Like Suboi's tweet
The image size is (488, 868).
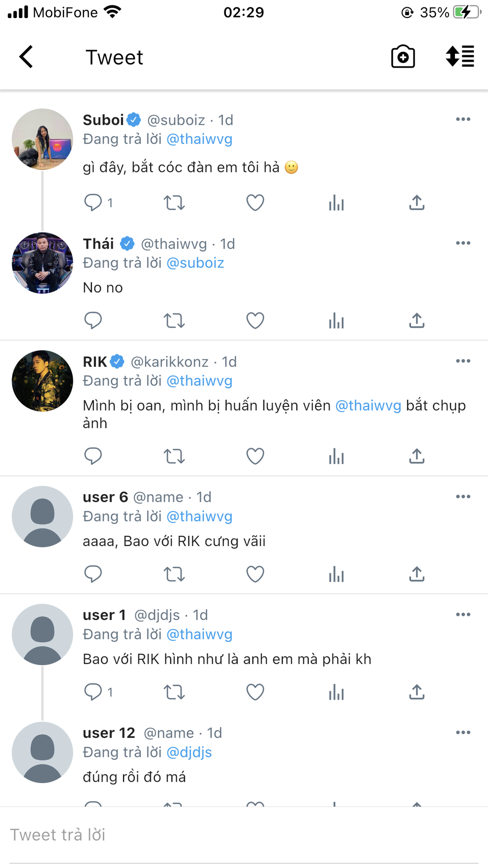tap(255, 203)
